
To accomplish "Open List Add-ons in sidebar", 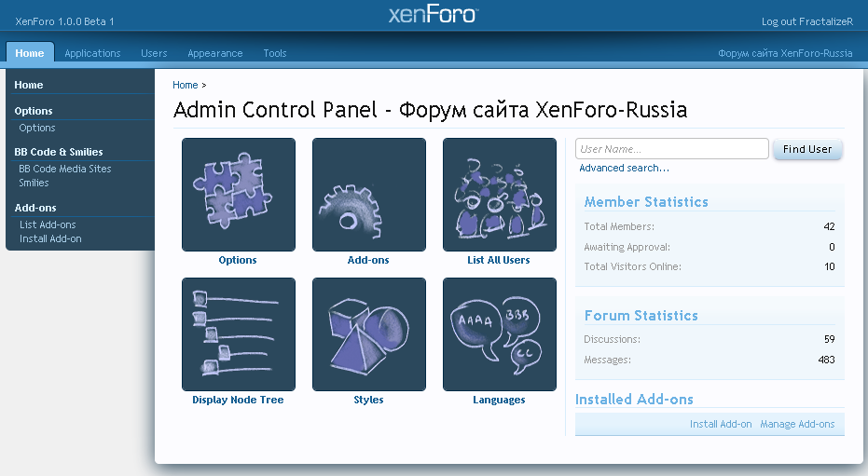I will (x=48, y=224).
